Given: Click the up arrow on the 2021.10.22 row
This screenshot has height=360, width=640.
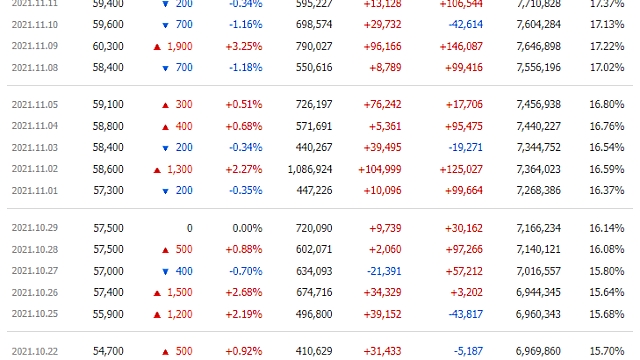Looking at the screenshot, I should [165, 351].
